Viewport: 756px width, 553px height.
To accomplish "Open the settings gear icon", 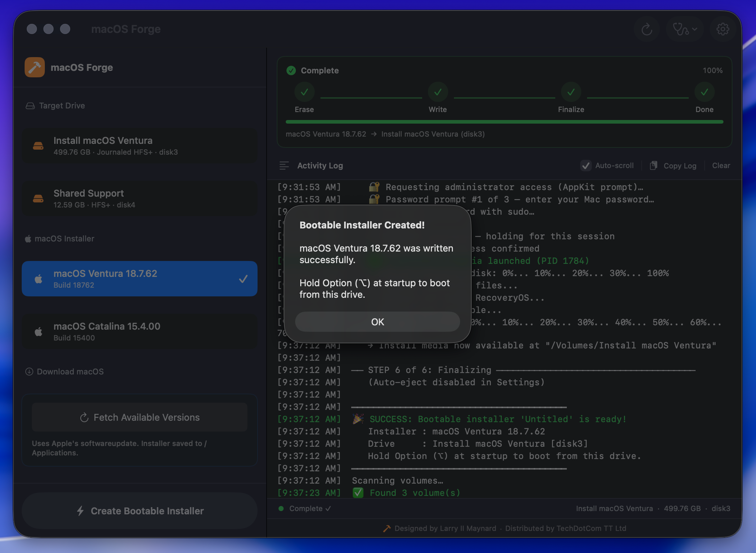I will (x=723, y=29).
